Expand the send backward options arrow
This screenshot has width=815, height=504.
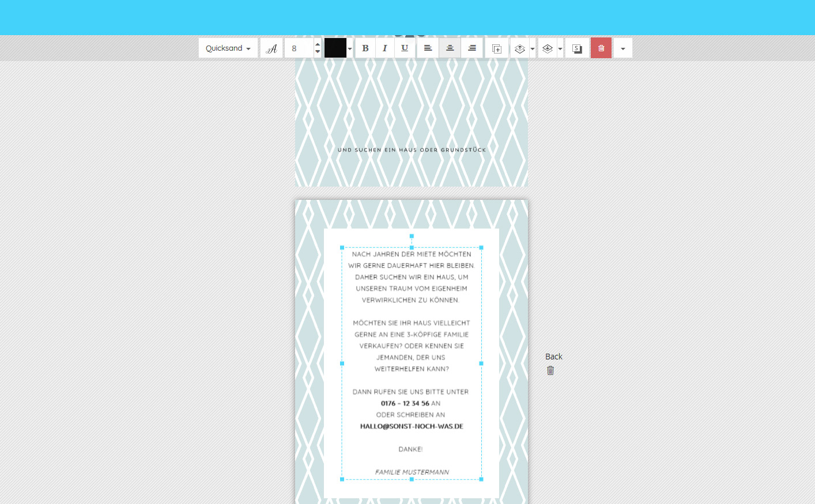coord(560,49)
